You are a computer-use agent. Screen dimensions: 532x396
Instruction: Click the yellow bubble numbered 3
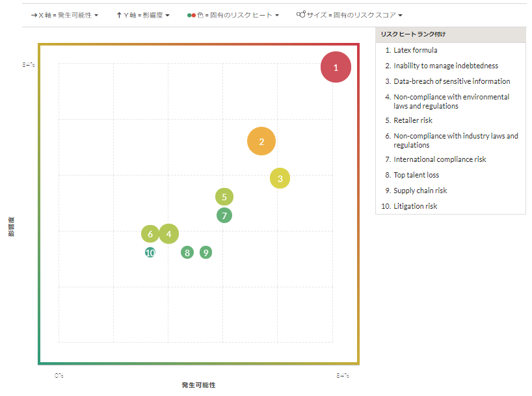coord(280,178)
